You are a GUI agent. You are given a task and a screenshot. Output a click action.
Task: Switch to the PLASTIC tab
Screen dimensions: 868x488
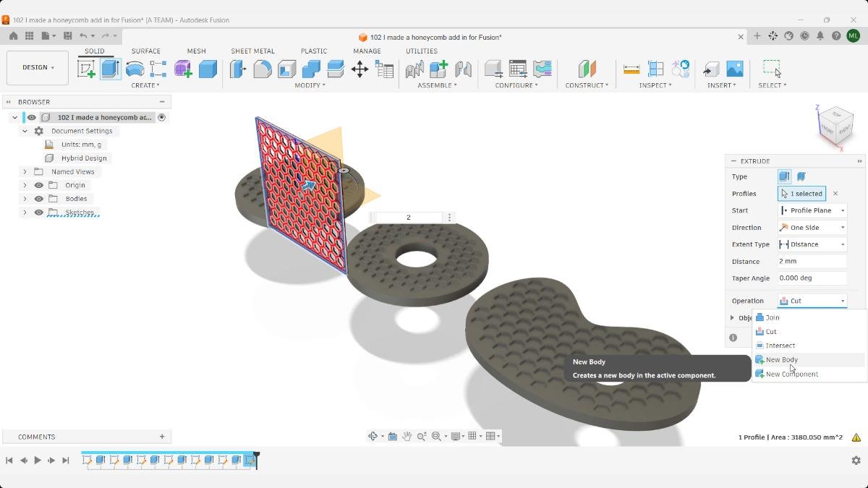314,51
